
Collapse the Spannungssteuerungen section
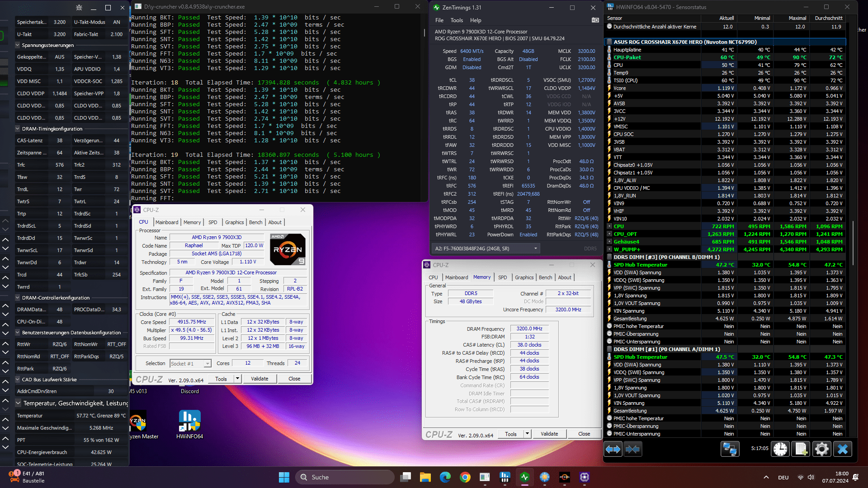[18, 45]
